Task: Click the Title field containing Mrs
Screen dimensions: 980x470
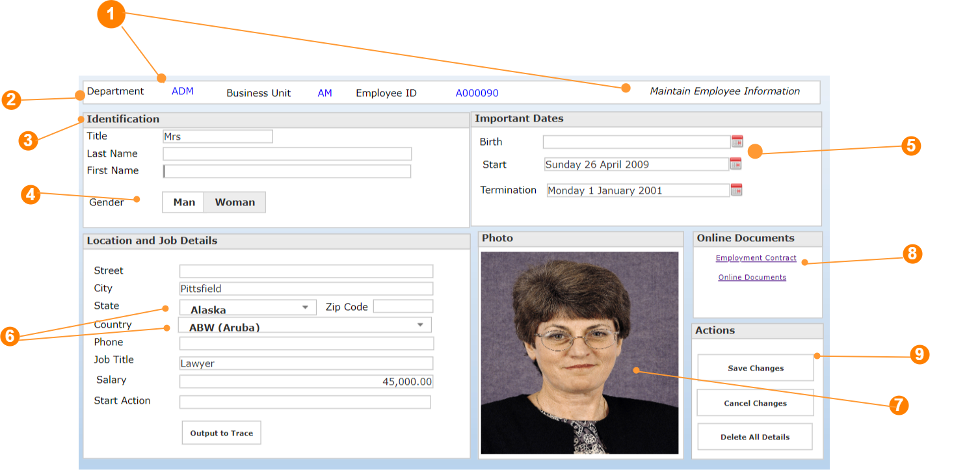Action: [x=217, y=137]
